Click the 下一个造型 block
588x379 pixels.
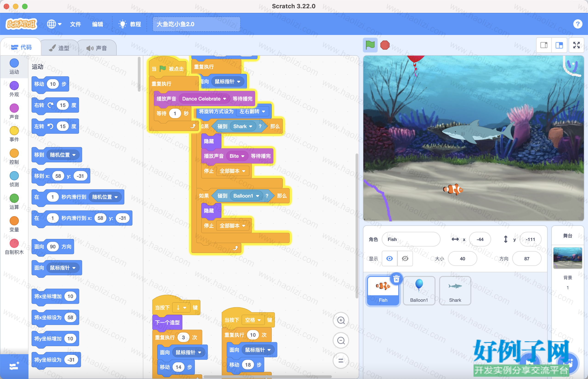167,322
